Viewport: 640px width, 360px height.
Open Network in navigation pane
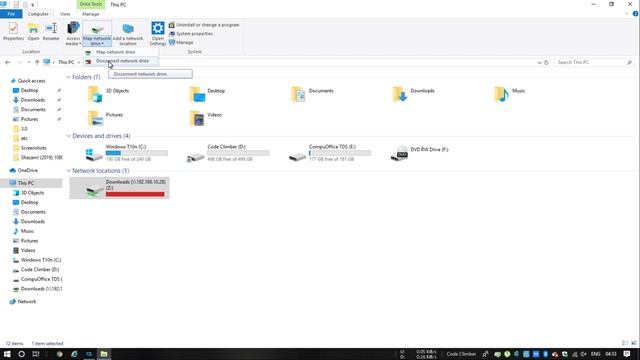click(27, 302)
